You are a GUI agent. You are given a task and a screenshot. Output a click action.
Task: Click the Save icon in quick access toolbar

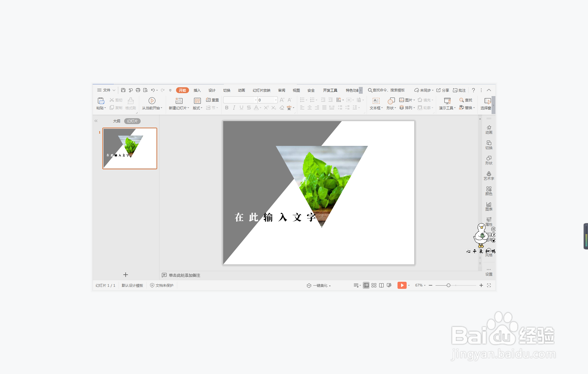(x=123, y=90)
